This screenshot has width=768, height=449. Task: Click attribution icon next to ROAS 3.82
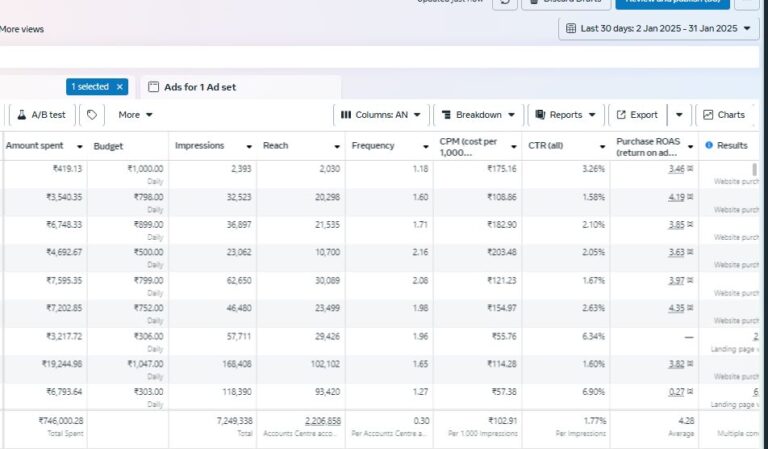(690, 364)
